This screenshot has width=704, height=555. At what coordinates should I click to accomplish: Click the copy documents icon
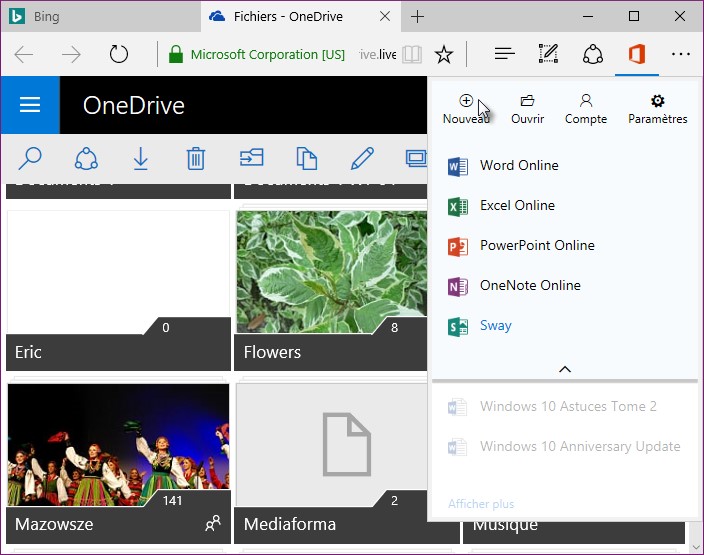tap(306, 158)
